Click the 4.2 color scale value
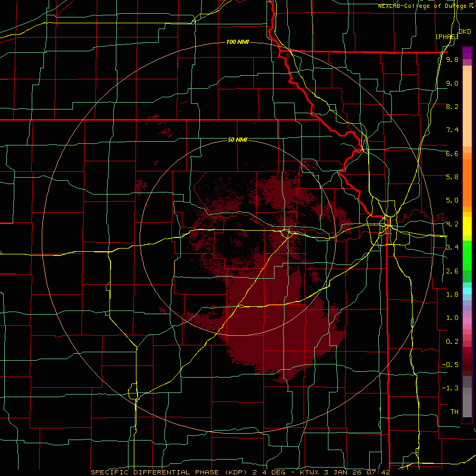Screen dimensions: 476x476 click(452, 224)
